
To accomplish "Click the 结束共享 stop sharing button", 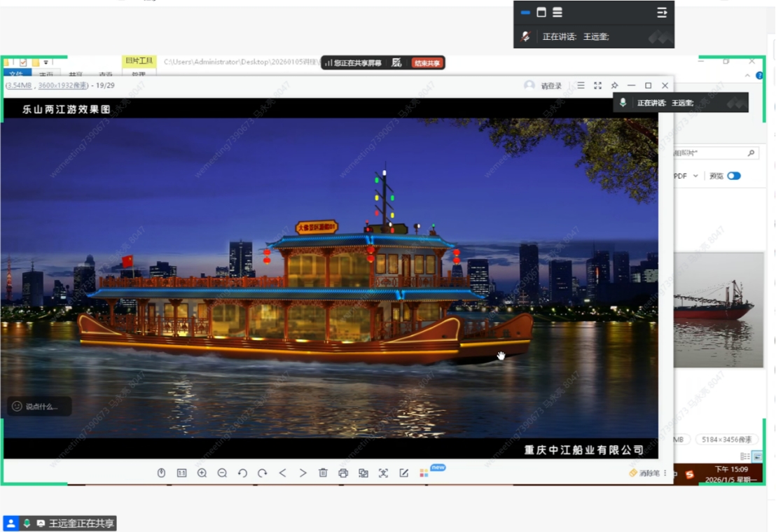I will [427, 63].
